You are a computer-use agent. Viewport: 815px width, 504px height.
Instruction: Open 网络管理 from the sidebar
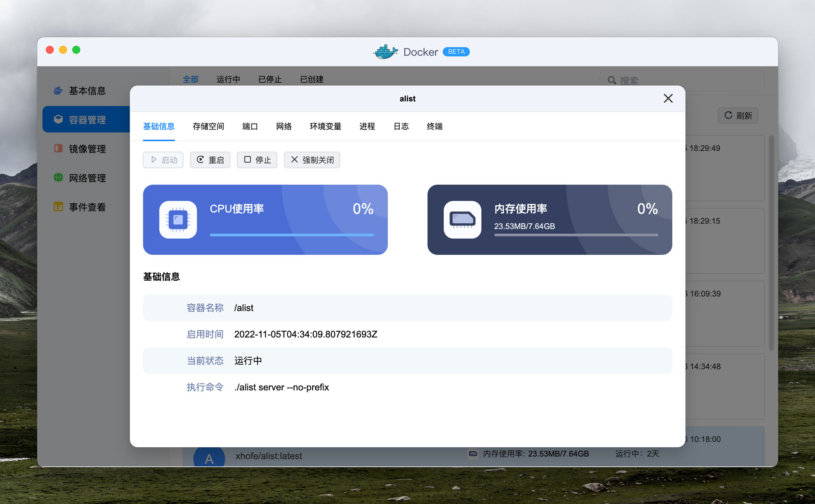[87, 178]
